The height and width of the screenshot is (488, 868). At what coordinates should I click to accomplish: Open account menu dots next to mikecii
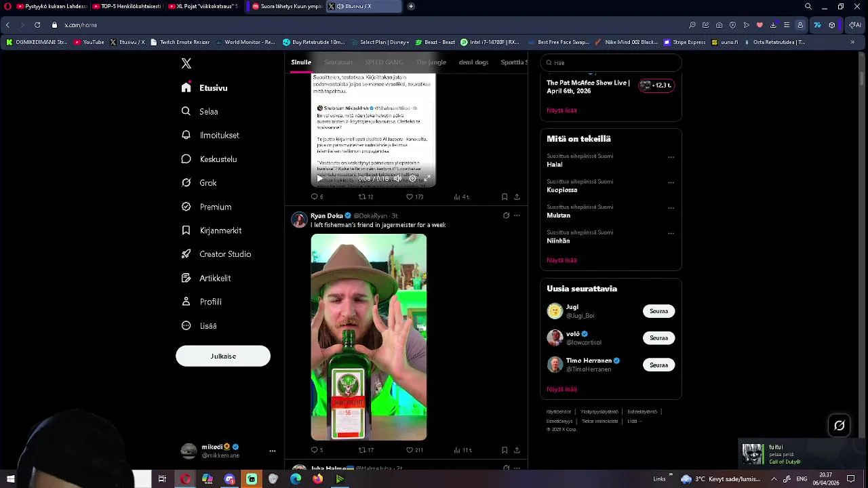273,451
